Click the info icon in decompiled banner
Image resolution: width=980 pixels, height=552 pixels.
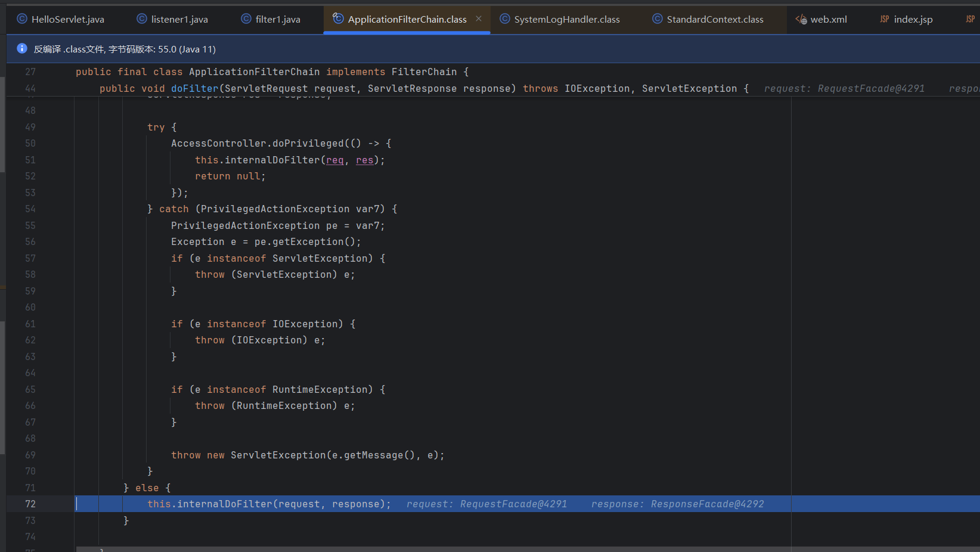[22, 49]
